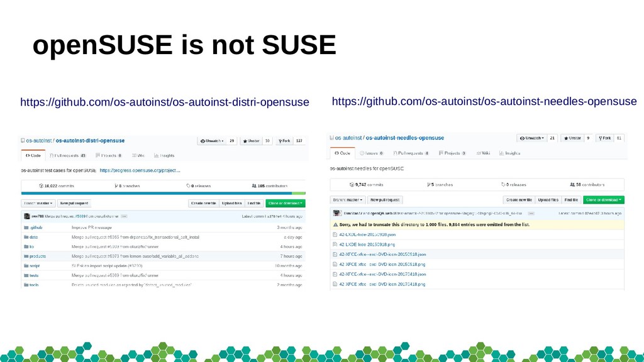Open Branch: master selector in distri-opensuse repo

[38, 203]
